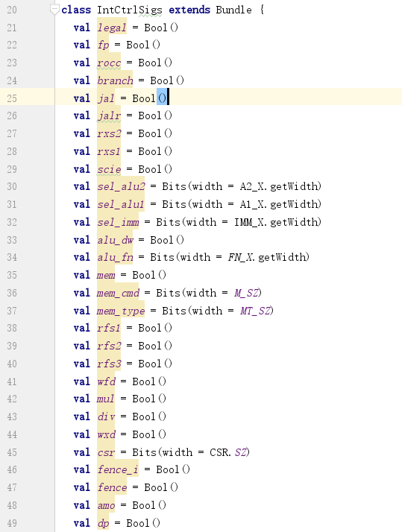Click the wxd variable name
Viewport: 402px width, 532px height.
(x=106, y=435)
